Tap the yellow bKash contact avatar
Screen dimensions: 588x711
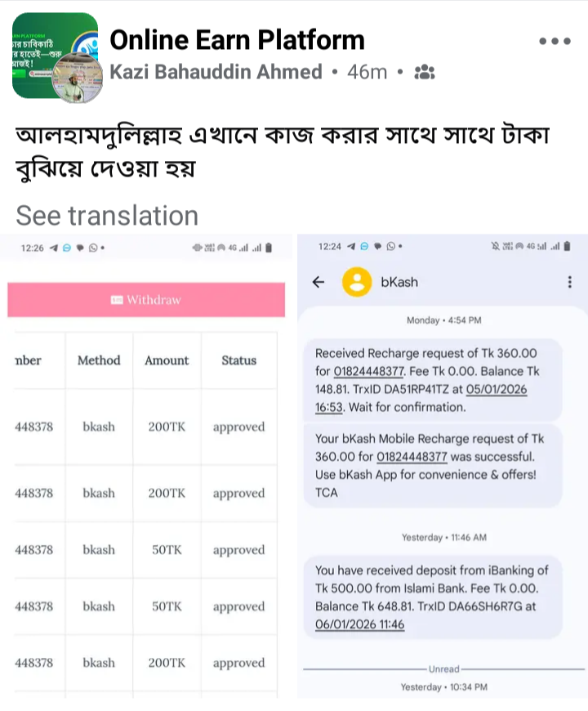[357, 282]
